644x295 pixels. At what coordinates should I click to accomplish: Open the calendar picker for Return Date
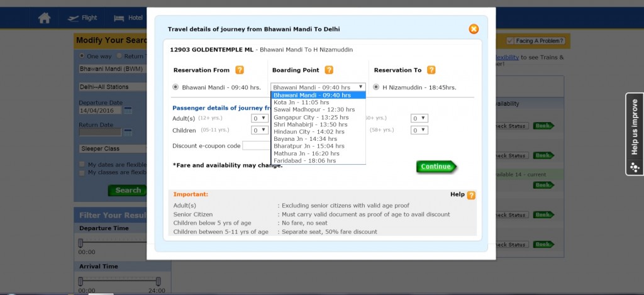[x=128, y=132]
